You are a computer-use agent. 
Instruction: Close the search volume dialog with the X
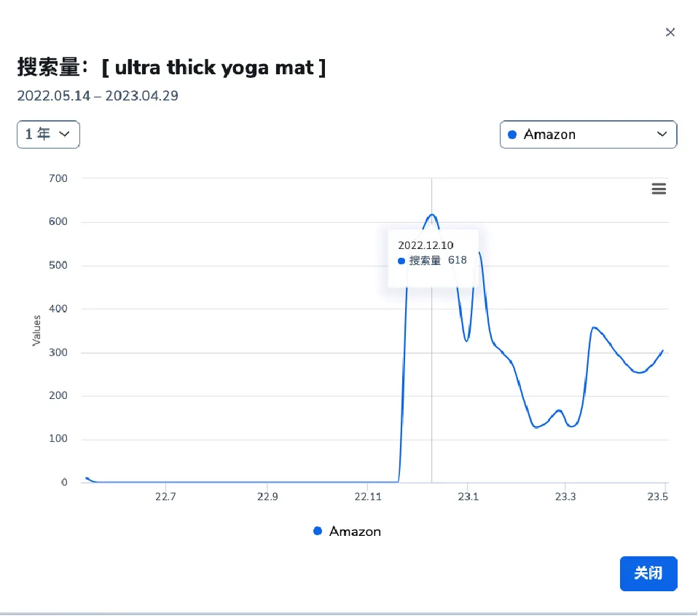[670, 32]
